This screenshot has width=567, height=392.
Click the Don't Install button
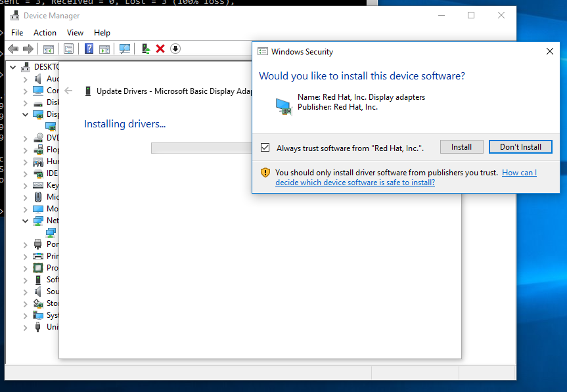pos(520,147)
